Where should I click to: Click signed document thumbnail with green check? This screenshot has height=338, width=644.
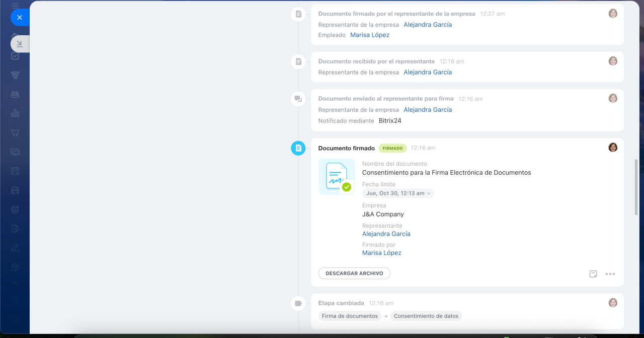(337, 176)
